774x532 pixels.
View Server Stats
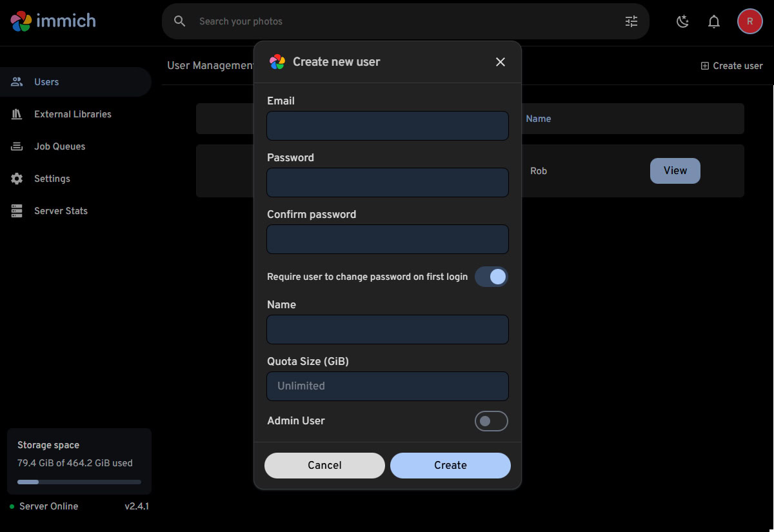pos(59,210)
